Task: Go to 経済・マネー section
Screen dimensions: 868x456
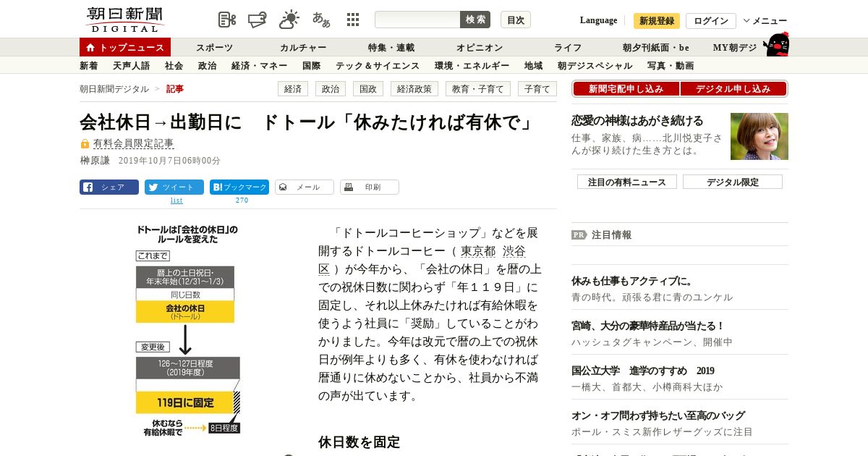Action: tap(259, 66)
